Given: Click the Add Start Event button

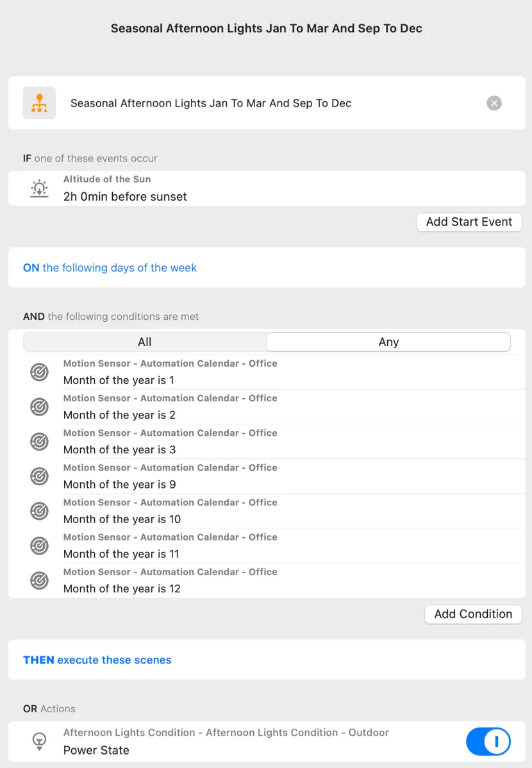Looking at the screenshot, I should click(469, 222).
